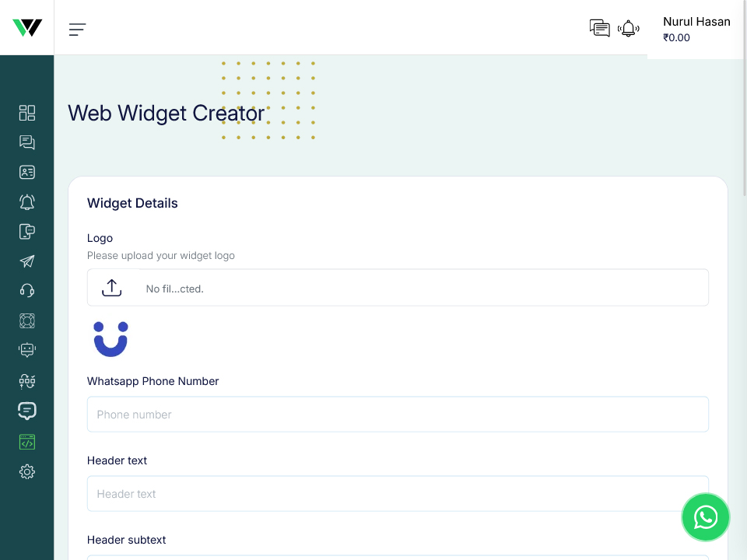747x560 pixels.
Task: Open the messages icon in top bar
Action: [x=599, y=29]
